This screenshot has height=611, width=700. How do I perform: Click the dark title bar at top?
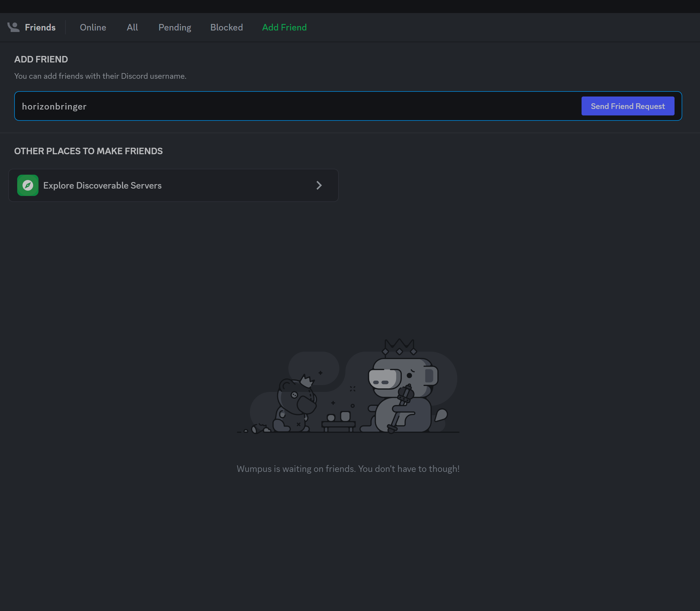(350, 6)
